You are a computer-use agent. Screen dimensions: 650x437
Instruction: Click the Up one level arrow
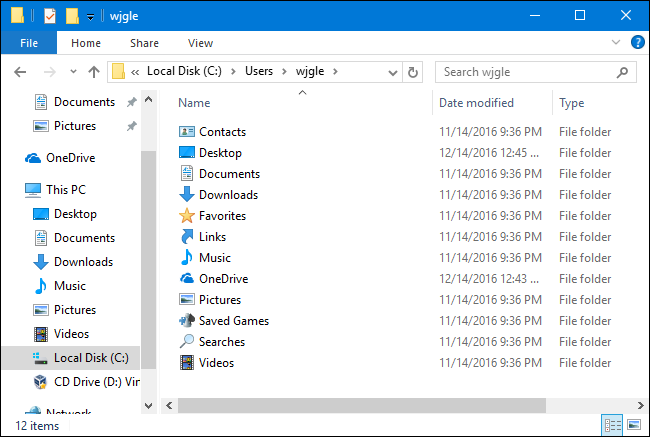tap(94, 72)
